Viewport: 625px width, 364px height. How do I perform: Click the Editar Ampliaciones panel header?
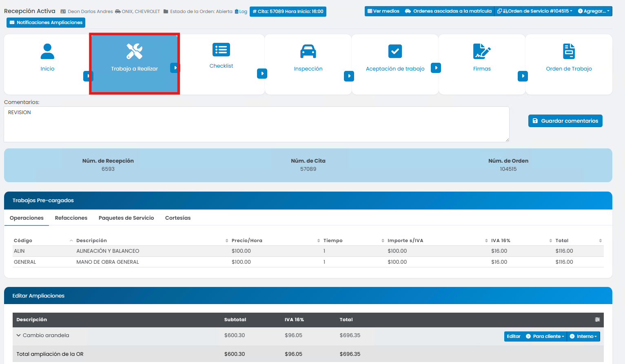pyautogui.click(x=308, y=296)
